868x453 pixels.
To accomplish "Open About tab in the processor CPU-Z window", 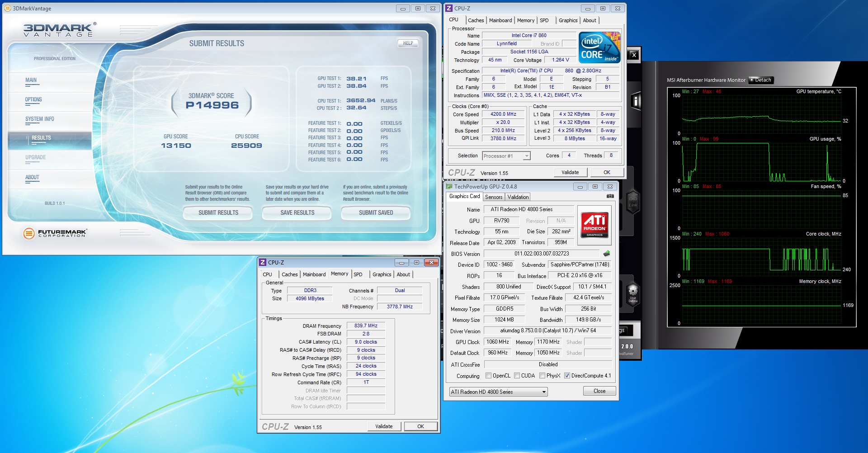I will pyautogui.click(x=590, y=20).
